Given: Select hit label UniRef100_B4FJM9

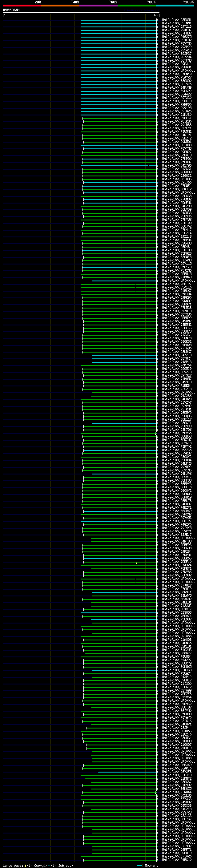Looking at the screenshot, I should 176,88.
